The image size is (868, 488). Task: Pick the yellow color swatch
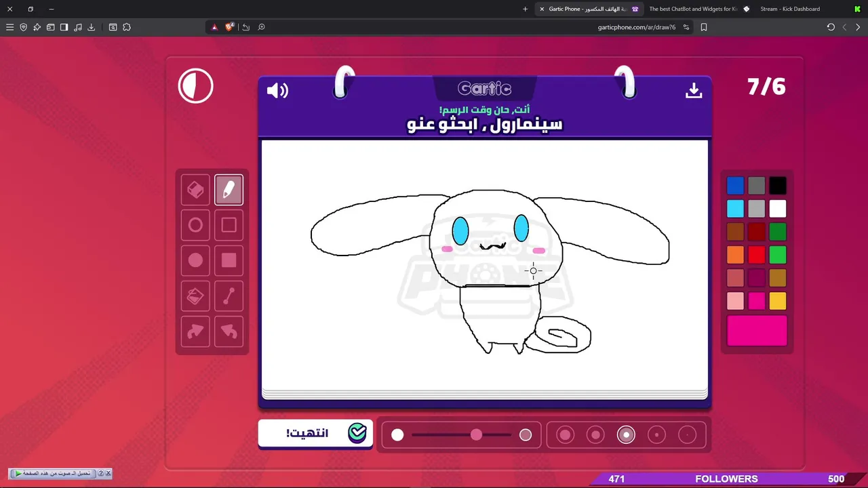778,301
